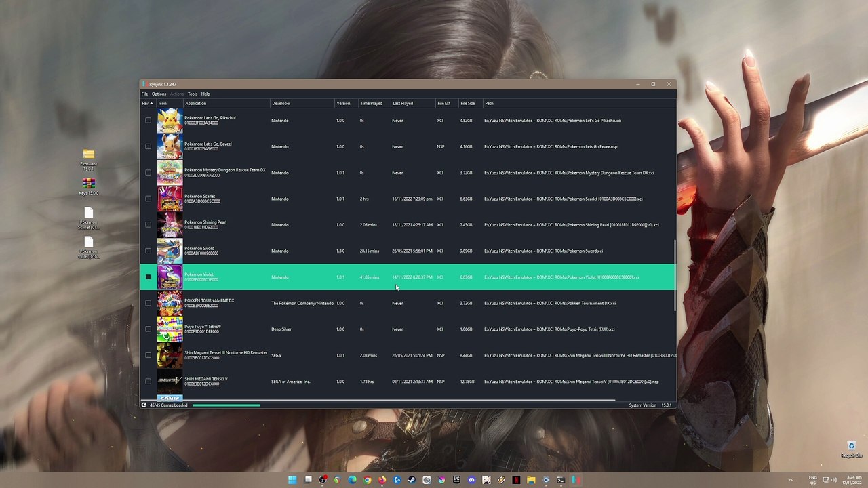Open Discord from the taskbar
The width and height of the screenshot is (868, 488).
(x=471, y=480)
